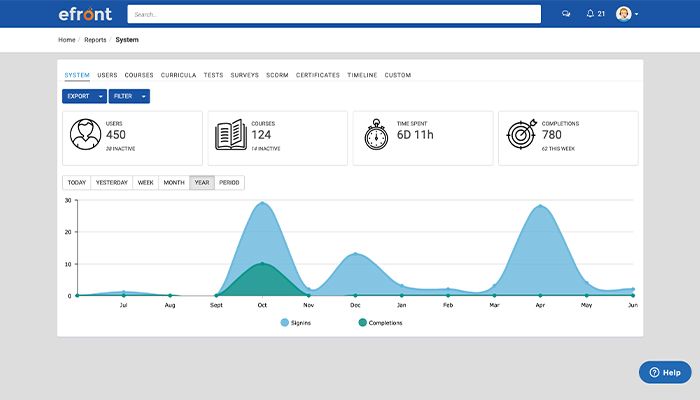Click the Courses open book icon
The image size is (700, 400).
pos(231,135)
